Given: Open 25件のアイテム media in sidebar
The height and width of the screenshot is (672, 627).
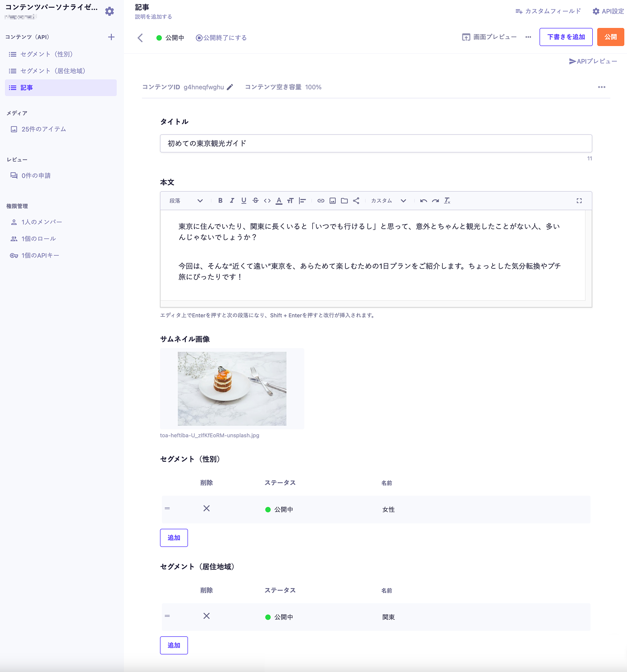Looking at the screenshot, I should (x=44, y=129).
